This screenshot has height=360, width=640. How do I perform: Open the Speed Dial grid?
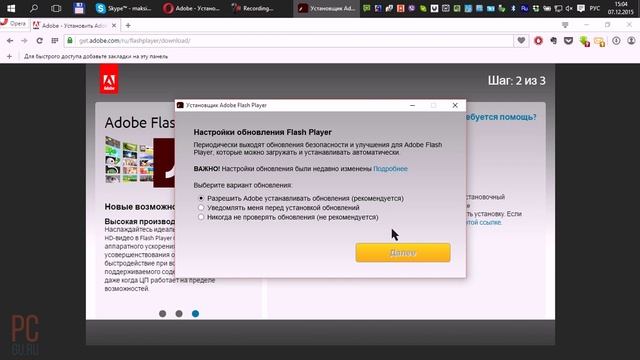pos(55,40)
